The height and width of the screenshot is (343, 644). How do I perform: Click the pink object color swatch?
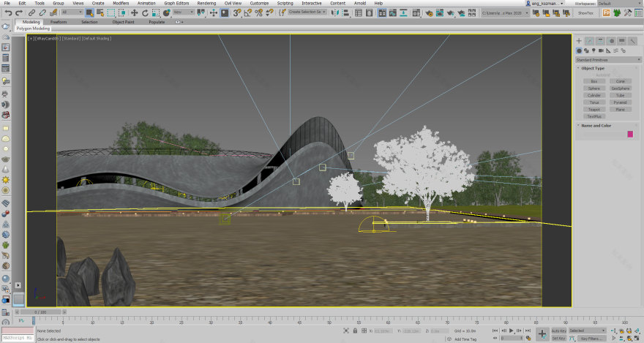630,134
